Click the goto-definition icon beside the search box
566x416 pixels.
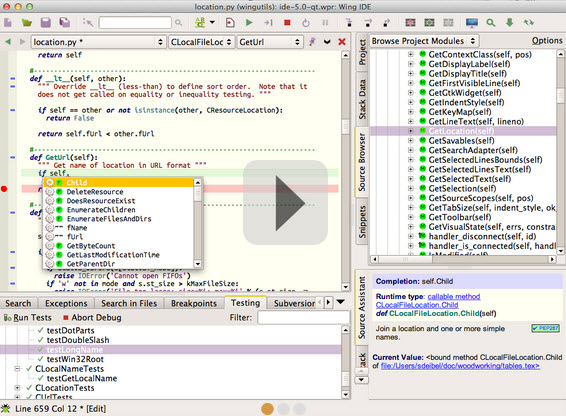88,22
